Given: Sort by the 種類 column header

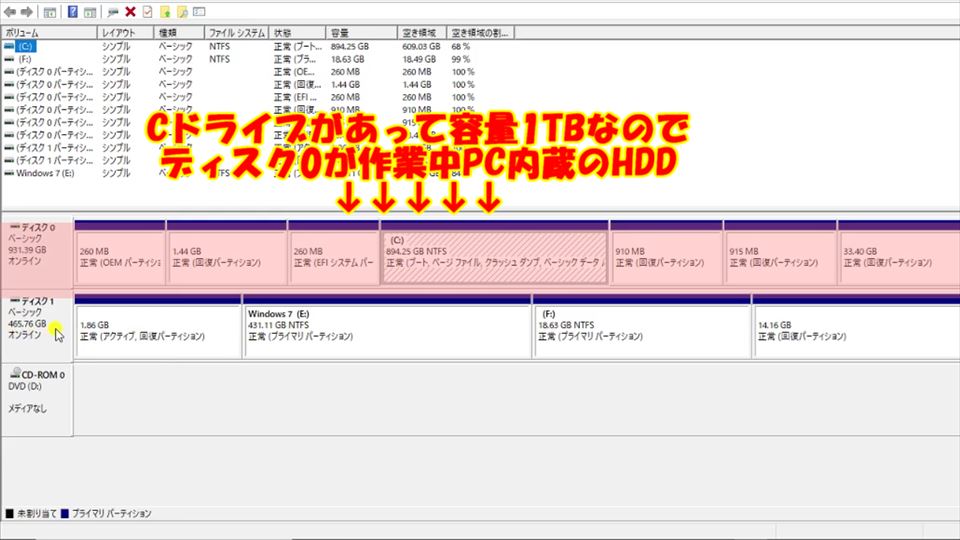Looking at the screenshot, I should coord(179,33).
